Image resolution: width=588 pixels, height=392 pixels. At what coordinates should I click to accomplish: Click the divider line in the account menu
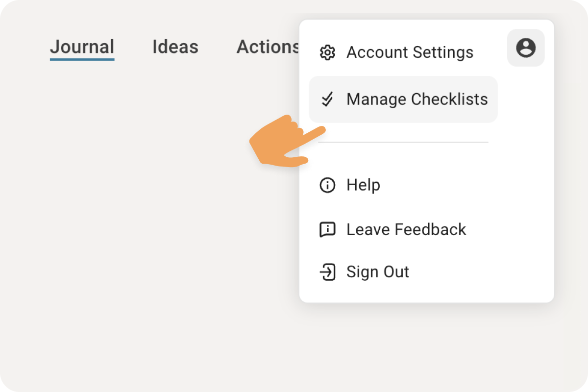click(403, 143)
